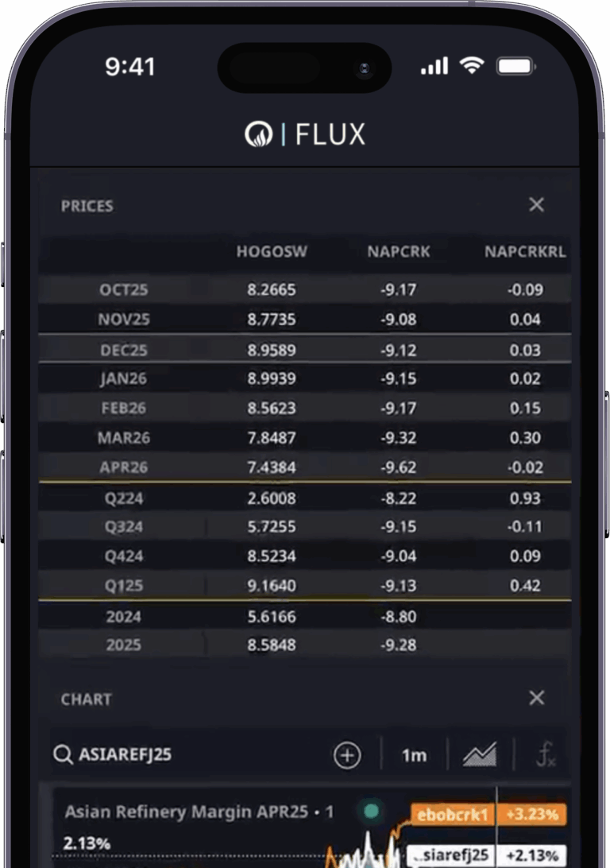The height and width of the screenshot is (868, 610).
Task: Open the plus icon to add an instrument
Action: pyautogui.click(x=346, y=754)
